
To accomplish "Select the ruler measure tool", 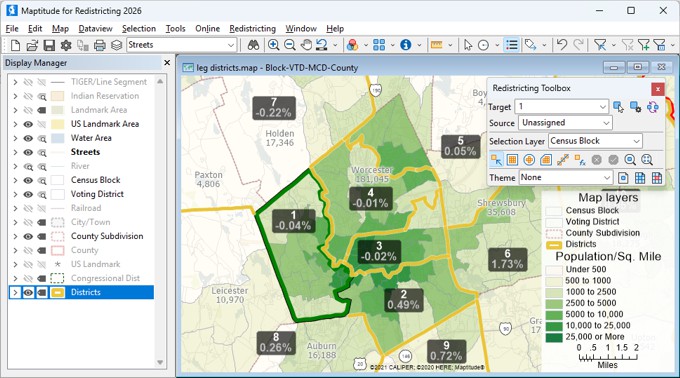I will click(x=437, y=45).
